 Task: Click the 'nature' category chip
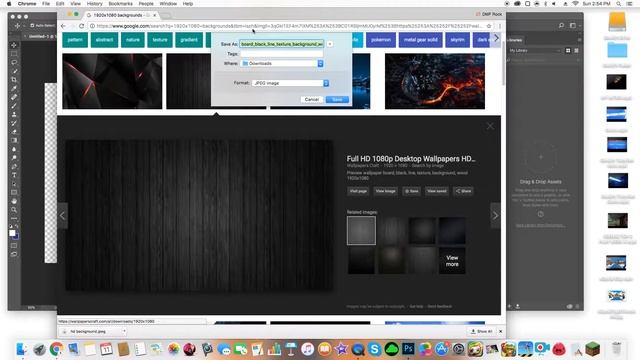(x=133, y=40)
